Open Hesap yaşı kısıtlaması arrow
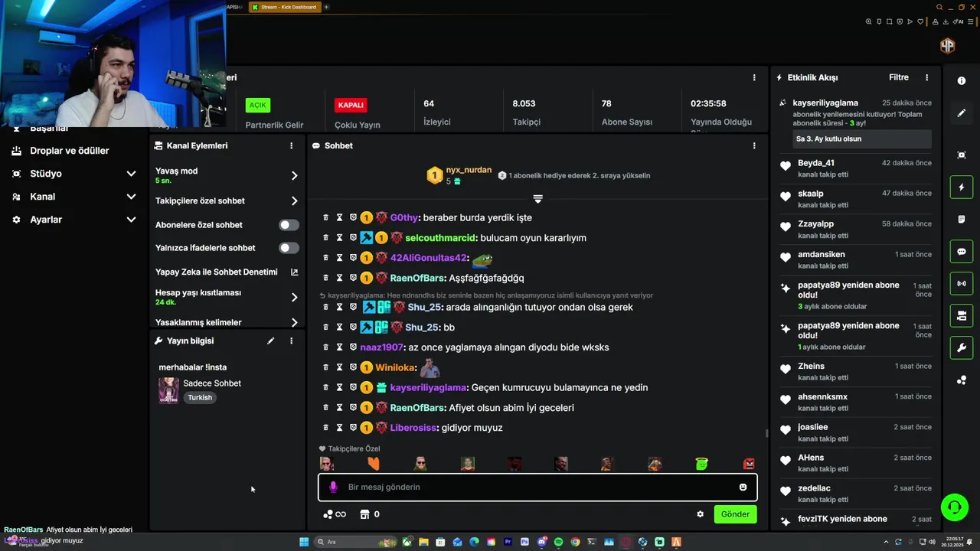The width and height of the screenshot is (980, 551). click(294, 298)
